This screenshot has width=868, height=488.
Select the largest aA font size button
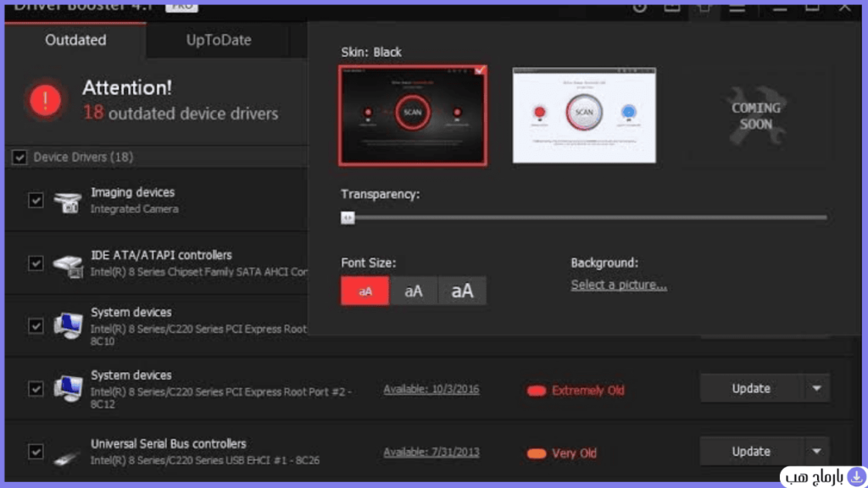pyautogui.click(x=462, y=291)
